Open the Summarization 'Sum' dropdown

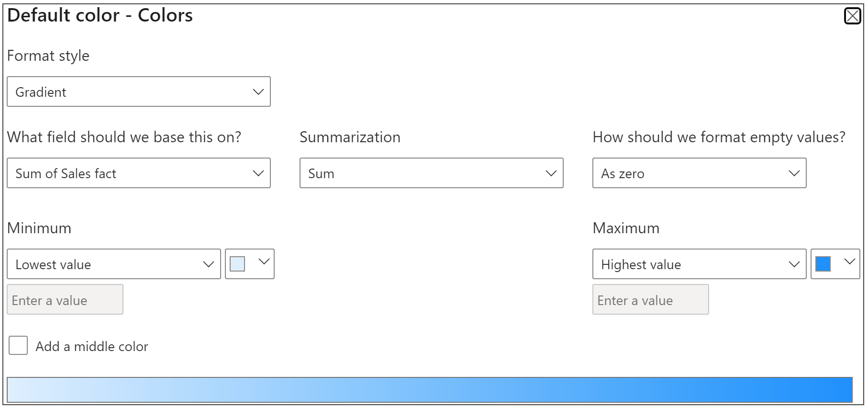coord(431,173)
